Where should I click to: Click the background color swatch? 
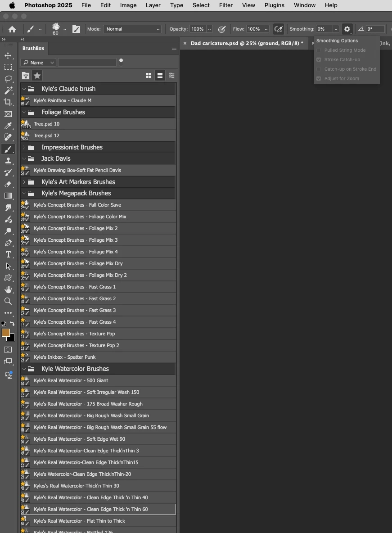(x=12, y=339)
